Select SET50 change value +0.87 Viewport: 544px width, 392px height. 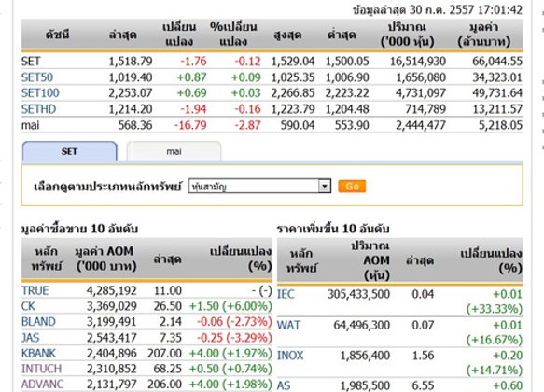click(192, 77)
